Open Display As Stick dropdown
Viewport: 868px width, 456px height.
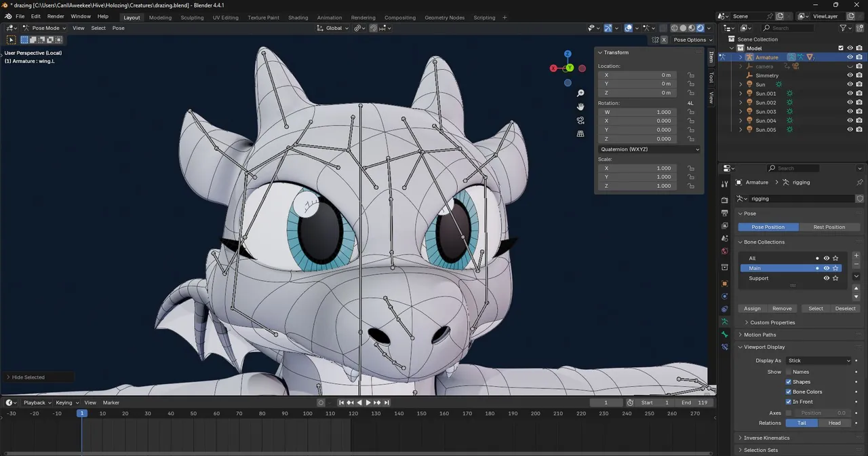point(818,360)
